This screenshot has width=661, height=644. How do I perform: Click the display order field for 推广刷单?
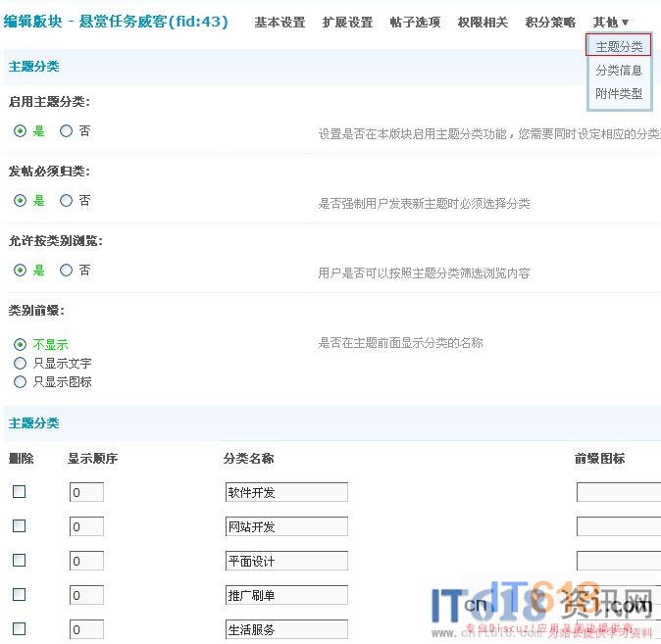pyautogui.click(x=86, y=595)
